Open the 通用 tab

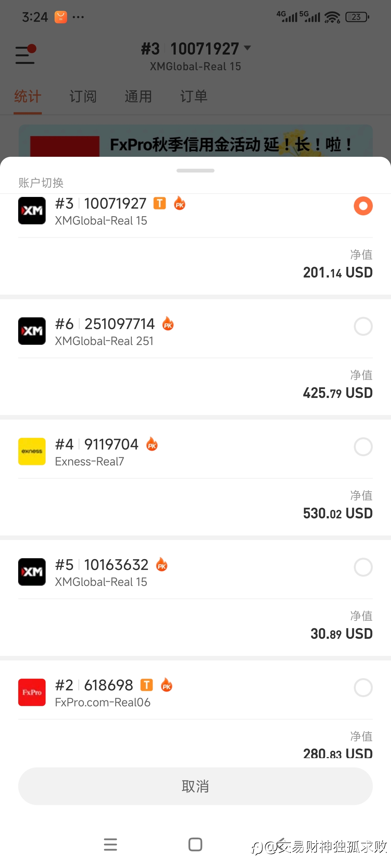click(138, 97)
